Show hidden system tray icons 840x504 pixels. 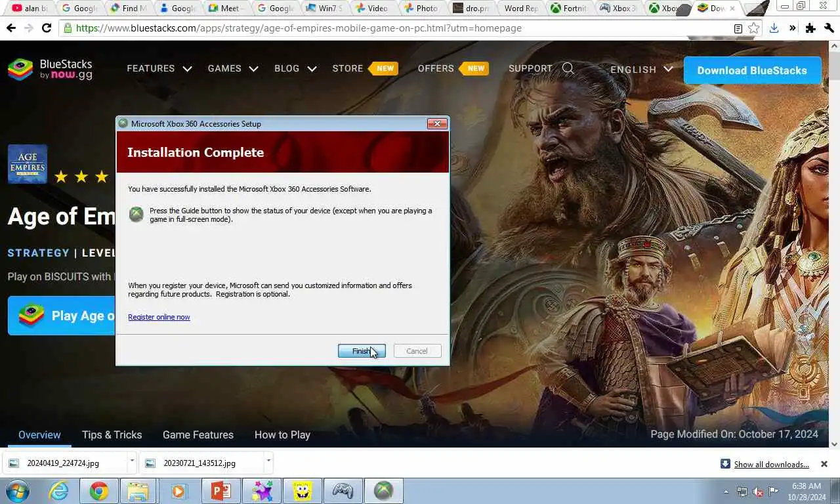tap(726, 492)
